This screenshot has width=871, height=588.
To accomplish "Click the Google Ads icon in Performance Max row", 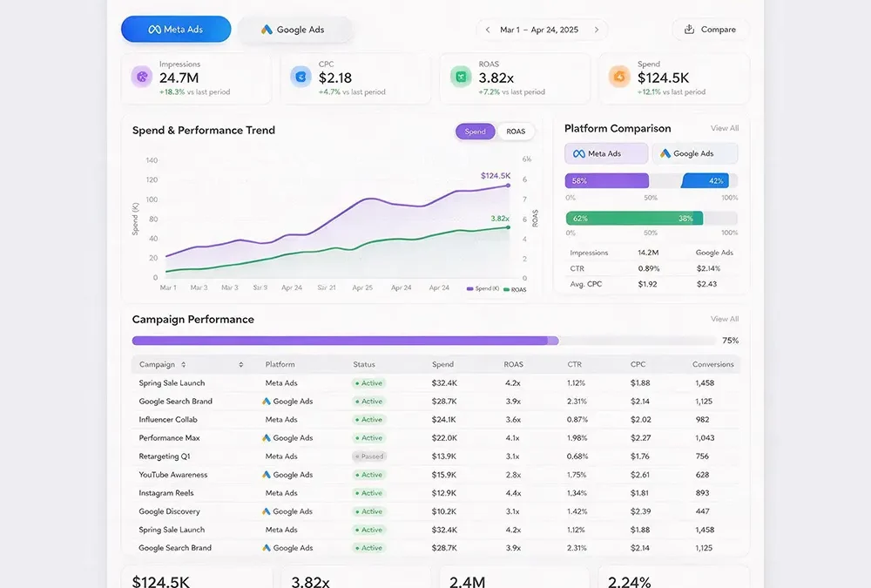I will click(x=267, y=438).
